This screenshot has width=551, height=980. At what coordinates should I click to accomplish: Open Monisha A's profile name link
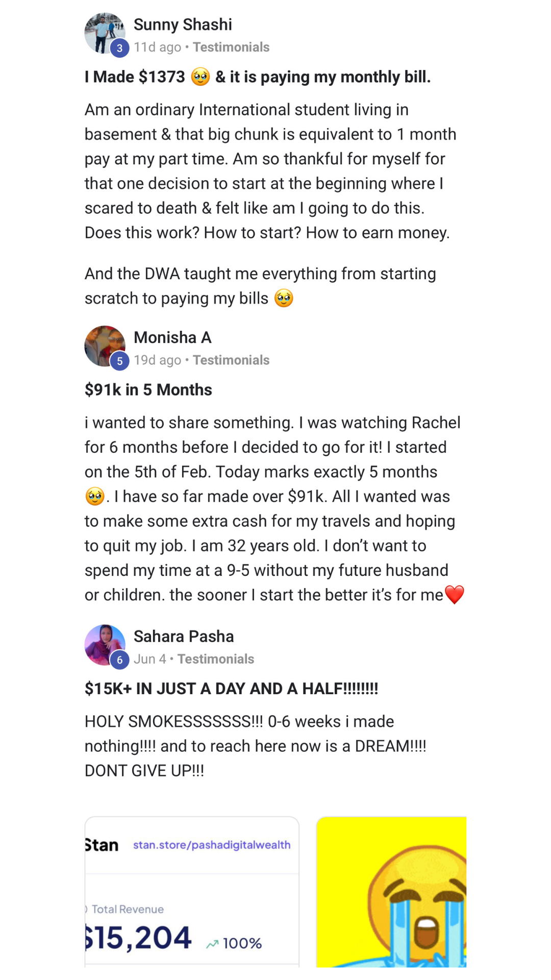point(172,337)
